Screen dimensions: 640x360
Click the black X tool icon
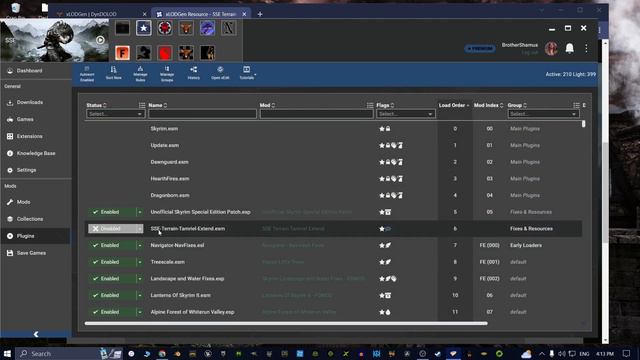click(x=229, y=28)
